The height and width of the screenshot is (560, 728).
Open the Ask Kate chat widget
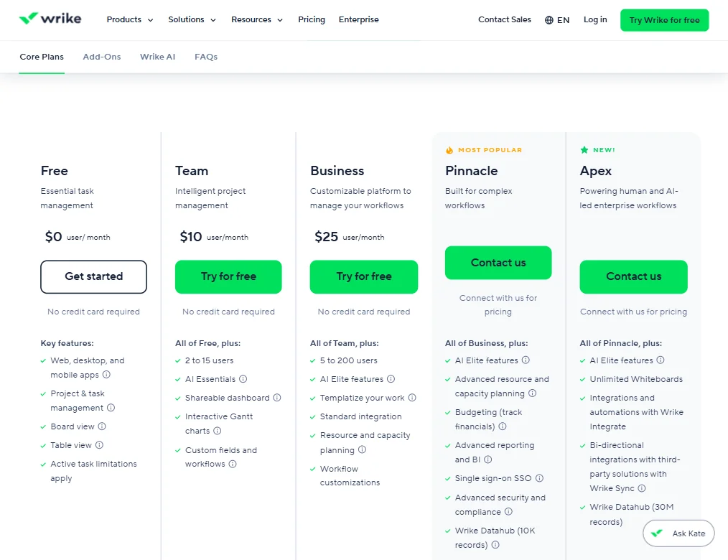678,533
